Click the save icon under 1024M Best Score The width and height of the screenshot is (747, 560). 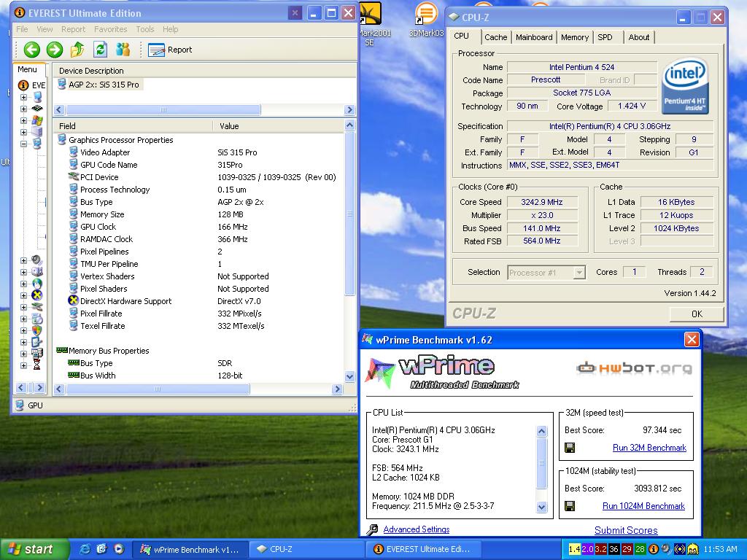[x=570, y=506]
